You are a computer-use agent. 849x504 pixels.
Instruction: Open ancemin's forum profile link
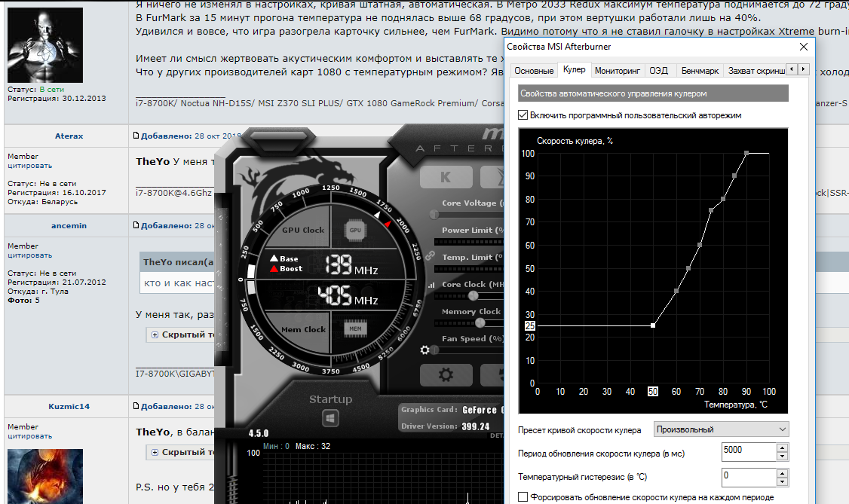(x=69, y=225)
